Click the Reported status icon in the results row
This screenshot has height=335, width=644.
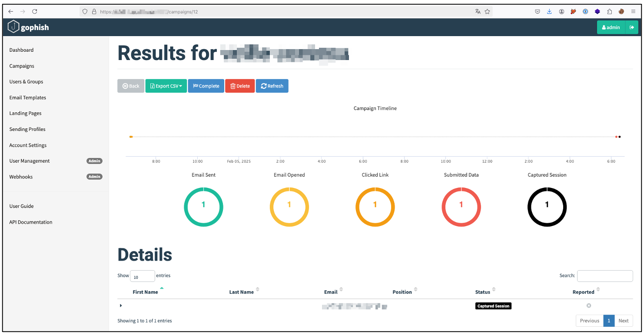[589, 305]
